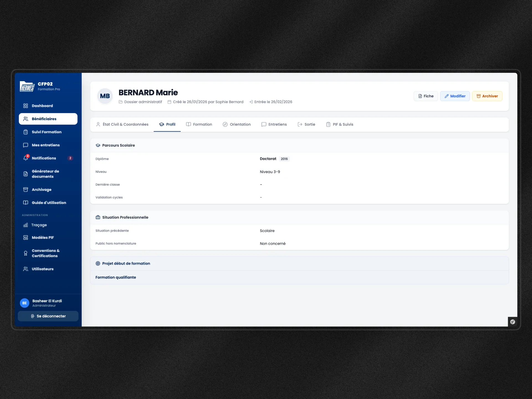Screen dimensions: 532x399
Task: Click the archive icon in Archiver button
Action: click(x=479, y=96)
